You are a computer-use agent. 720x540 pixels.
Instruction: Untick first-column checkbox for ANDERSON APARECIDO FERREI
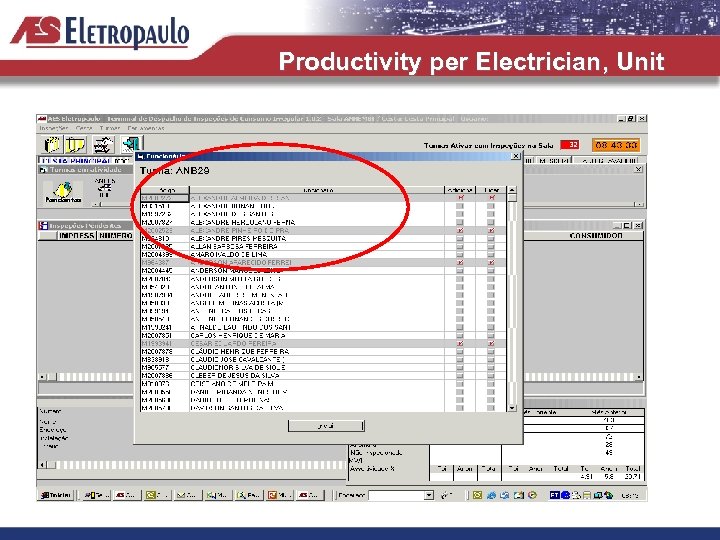point(460,262)
